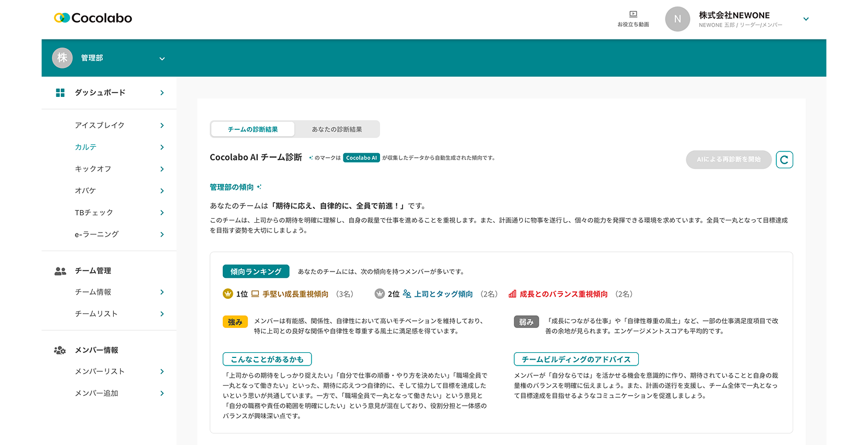Open チームリスト in the sidebar
The height and width of the screenshot is (445, 868).
pyautogui.click(x=96, y=314)
